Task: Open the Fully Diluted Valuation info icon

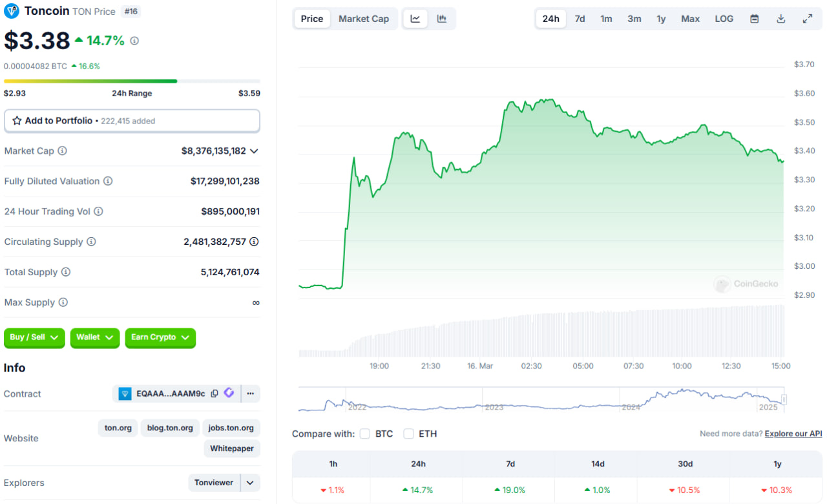Action: click(x=108, y=181)
